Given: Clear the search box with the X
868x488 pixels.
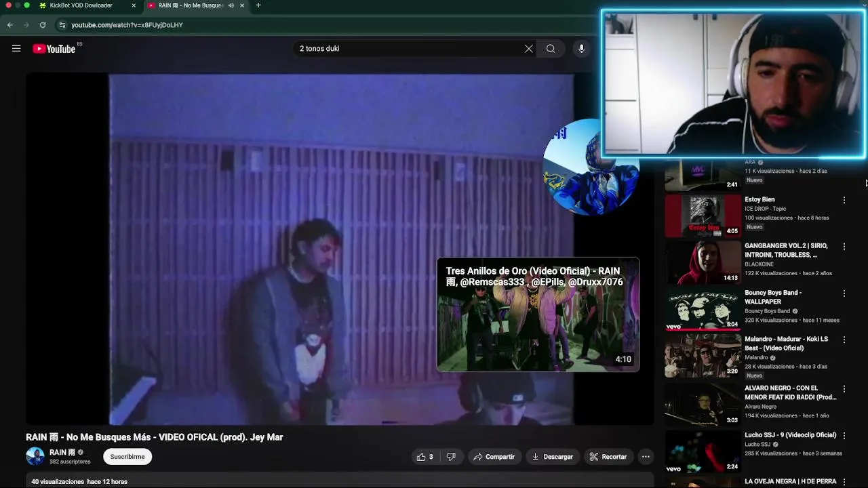Looking at the screenshot, I should pyautogui.click(x=529, y=49).
